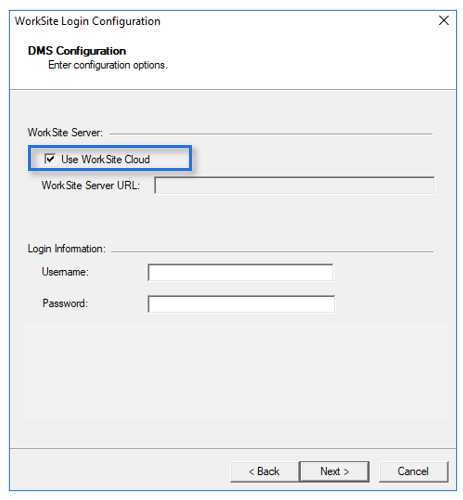Click the empty panel below the Password field

click(232, 370)
